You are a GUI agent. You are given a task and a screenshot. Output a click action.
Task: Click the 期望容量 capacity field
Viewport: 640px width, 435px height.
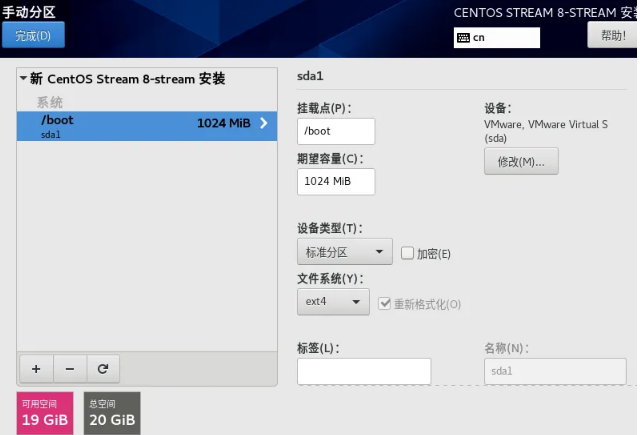[x=336, y=181]
